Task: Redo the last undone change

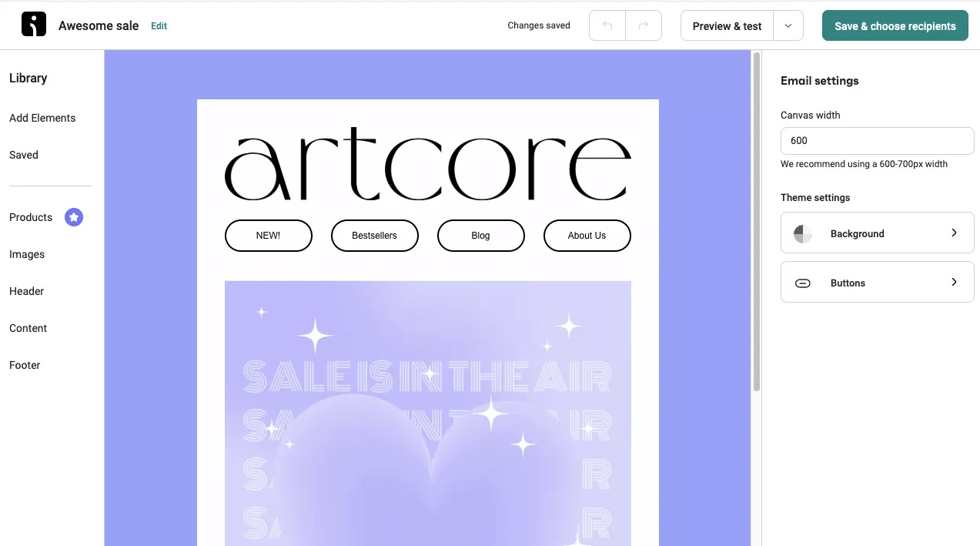Action: (642, 25)
